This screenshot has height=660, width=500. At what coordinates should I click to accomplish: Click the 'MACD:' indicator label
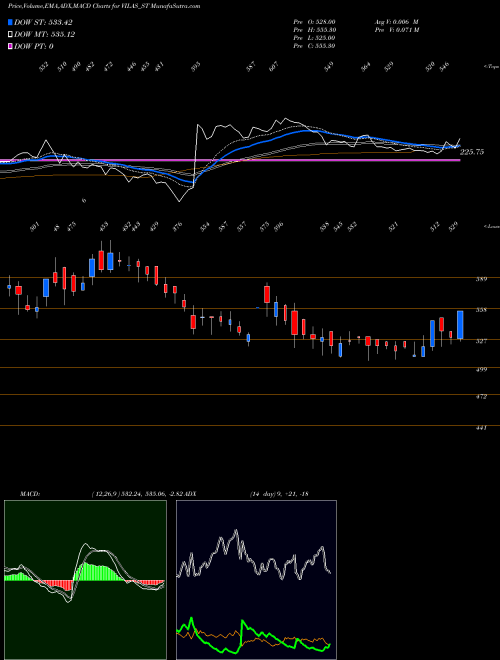(29, 493)
